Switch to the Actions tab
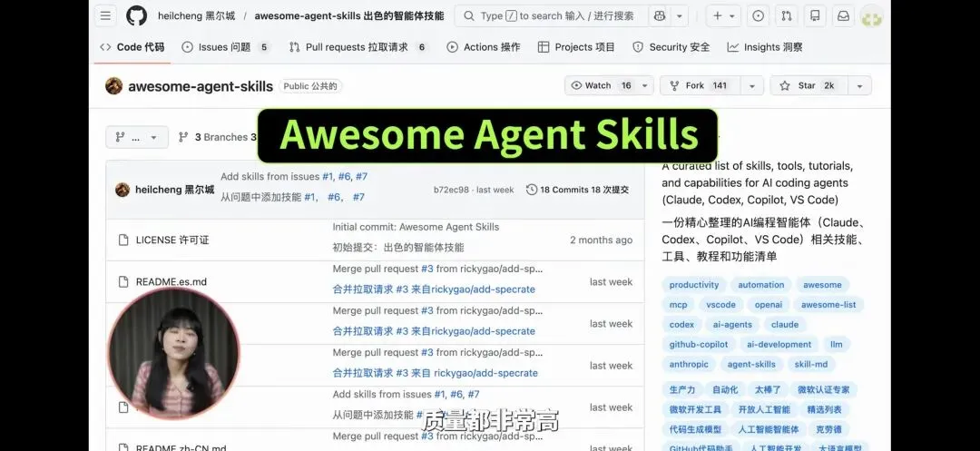 pyautogui.click(x=483, y=47)
